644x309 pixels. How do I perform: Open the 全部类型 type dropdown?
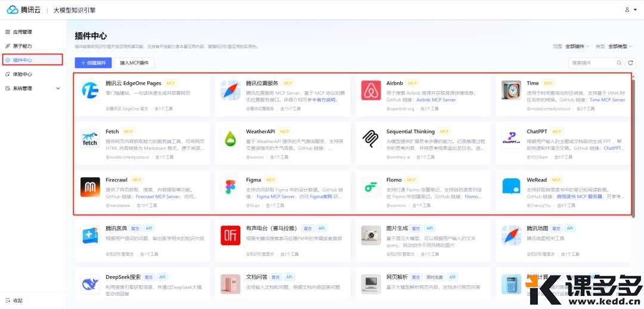point(620,47)
